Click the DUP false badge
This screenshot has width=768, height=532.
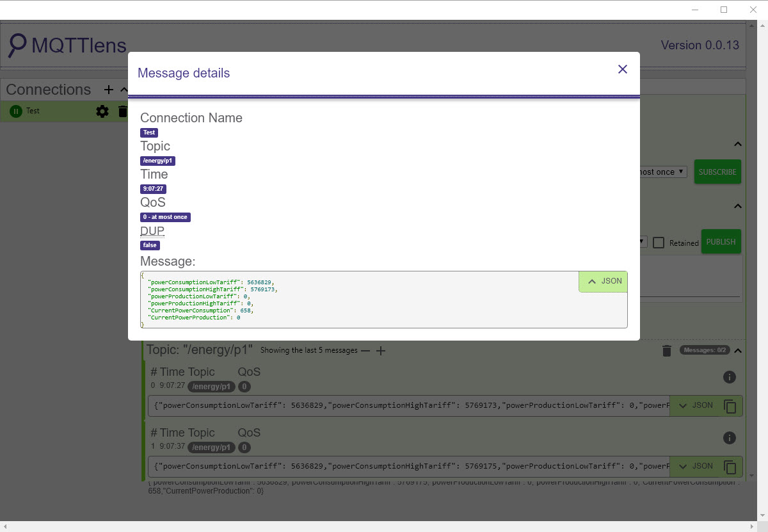point(150,245)
